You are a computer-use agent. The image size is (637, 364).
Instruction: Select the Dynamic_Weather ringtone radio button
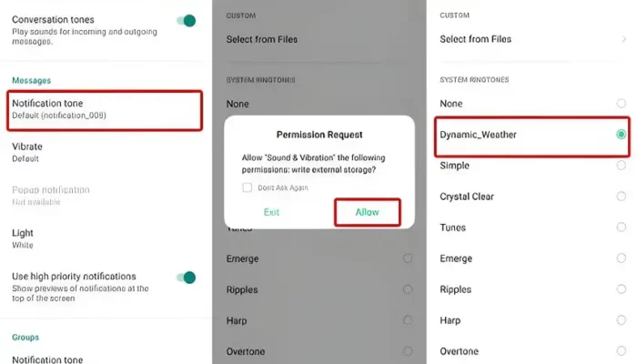coord(621,135)
